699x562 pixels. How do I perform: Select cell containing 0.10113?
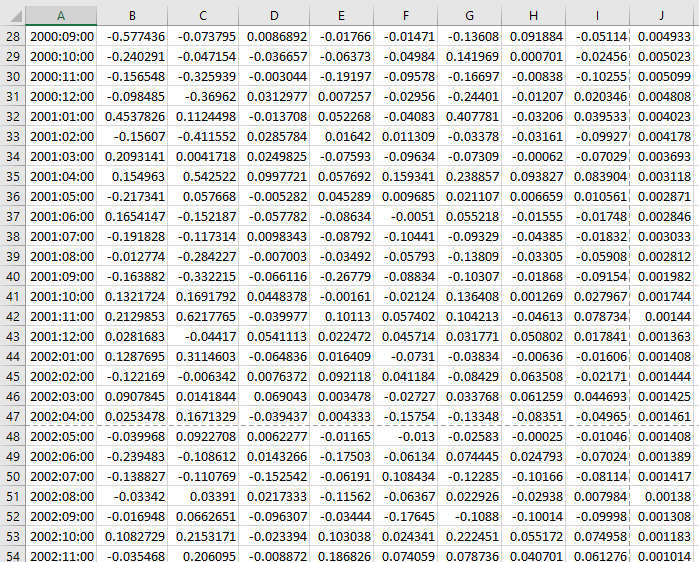(341, 316)
